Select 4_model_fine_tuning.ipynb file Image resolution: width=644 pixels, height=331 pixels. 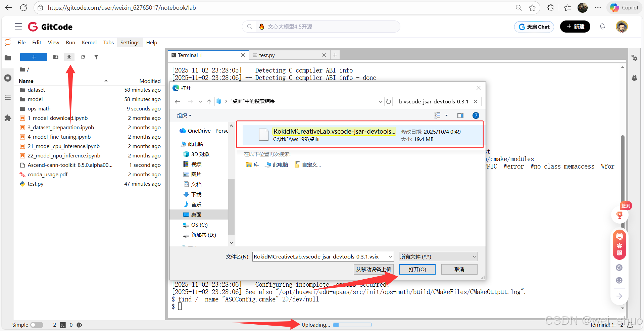(90, 137)
